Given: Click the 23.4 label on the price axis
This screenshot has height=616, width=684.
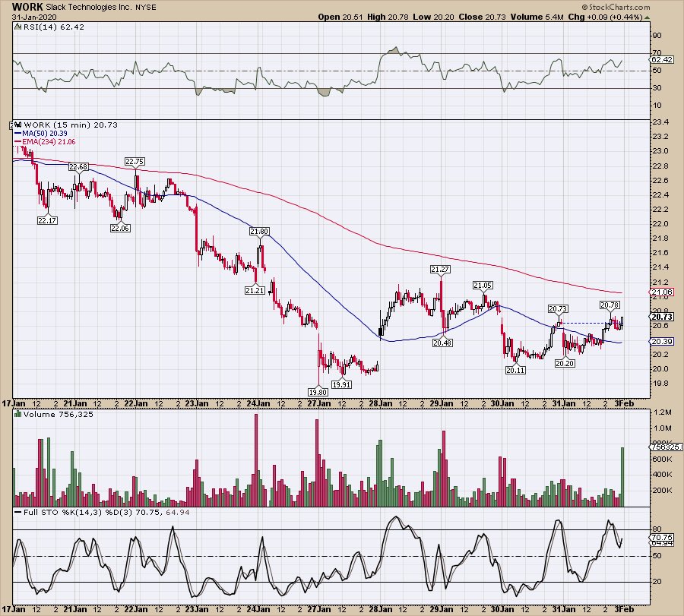Looking at the screenshot, I should pyautogui.click(x=660, y=122).
